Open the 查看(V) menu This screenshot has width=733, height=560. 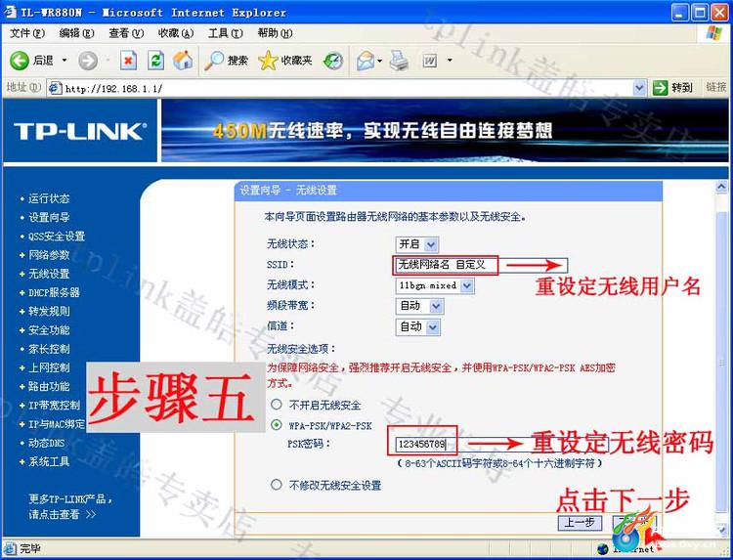pyautogui.click(x=126, y=33)
